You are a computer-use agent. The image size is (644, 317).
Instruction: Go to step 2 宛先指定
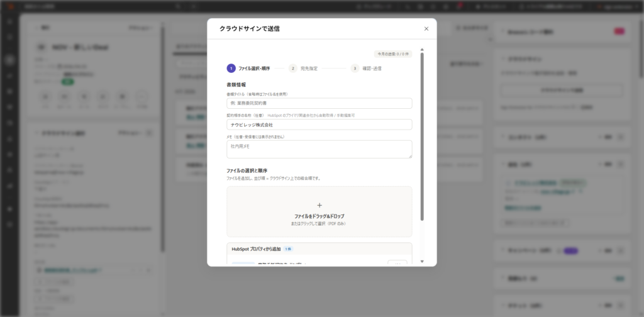click(x=303, y=68)
